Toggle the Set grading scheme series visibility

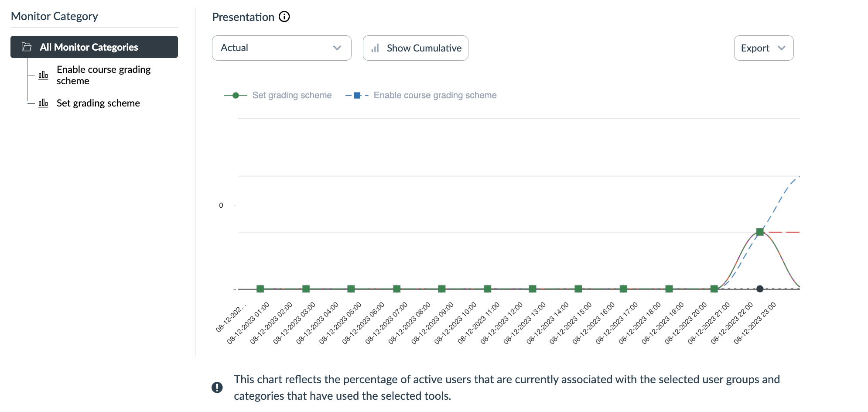tap(291, 95)
